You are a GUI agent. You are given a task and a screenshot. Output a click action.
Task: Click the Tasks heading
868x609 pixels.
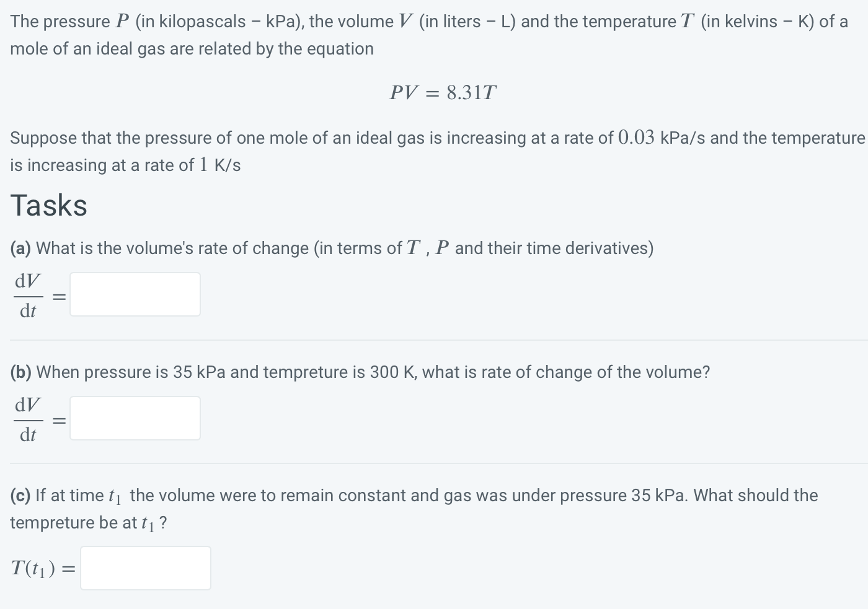click(x=49, y=205)
